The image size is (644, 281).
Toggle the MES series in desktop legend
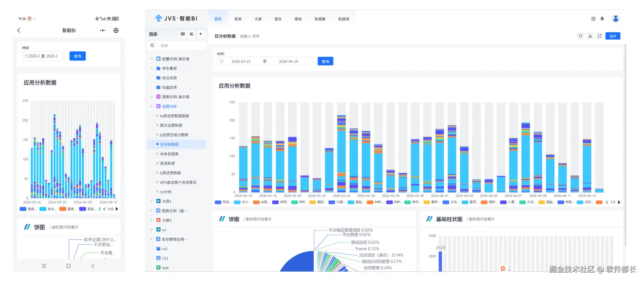coord(375,202)
